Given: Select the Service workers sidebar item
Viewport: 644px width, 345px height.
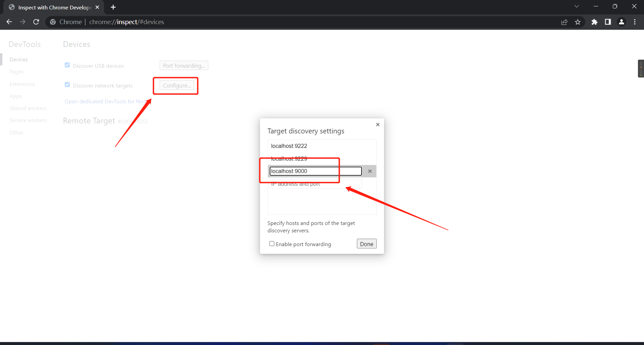Looking at the screenshot, I should click(x=28, y=120).
